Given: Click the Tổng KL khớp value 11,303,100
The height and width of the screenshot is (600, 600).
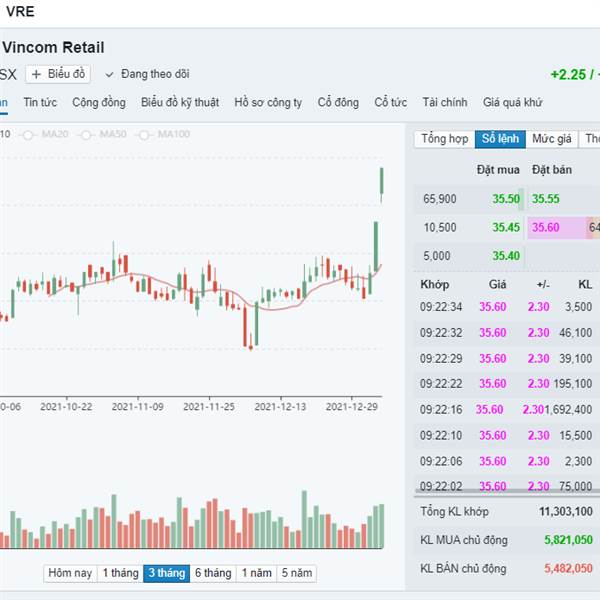Looking at the screenshot, I should point(566,511).
